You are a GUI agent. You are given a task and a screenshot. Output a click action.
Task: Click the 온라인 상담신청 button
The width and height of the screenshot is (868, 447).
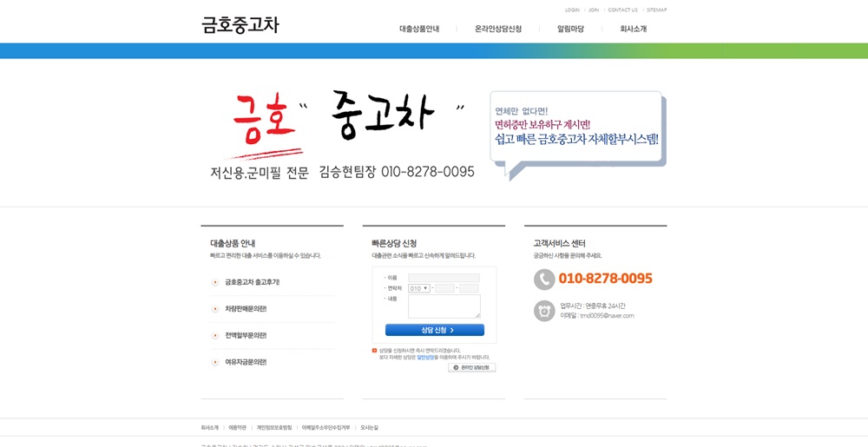coord(471,367)
